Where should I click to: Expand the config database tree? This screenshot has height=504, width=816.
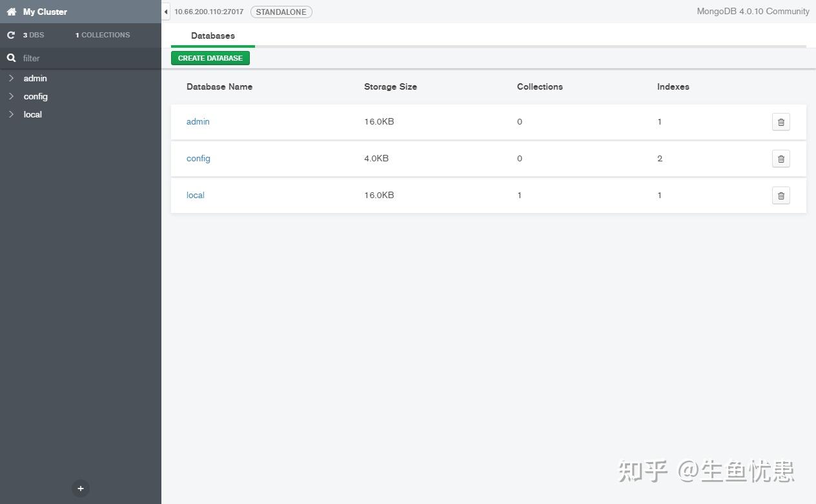[11, 96]
